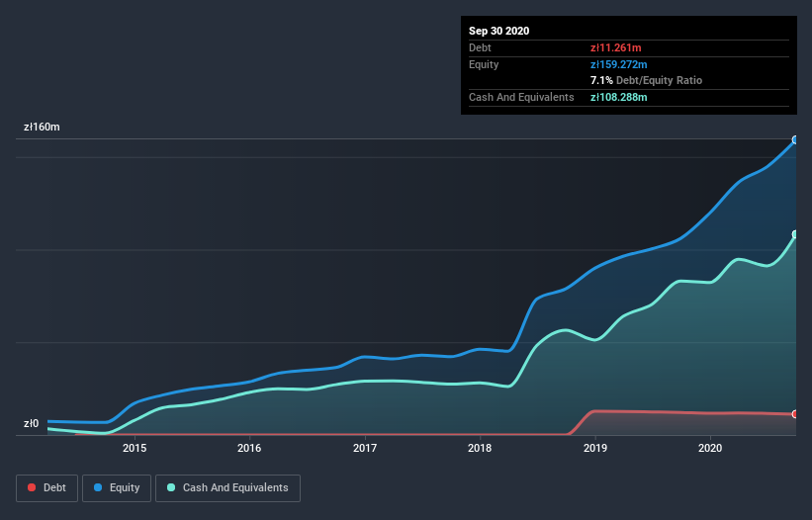
Task: Click the zł108.288m cash value
Action: click(619, 97)
